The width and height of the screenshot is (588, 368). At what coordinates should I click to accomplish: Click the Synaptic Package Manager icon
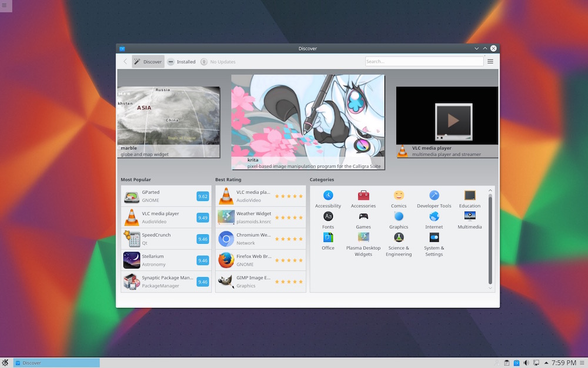(x=132, y=281)
